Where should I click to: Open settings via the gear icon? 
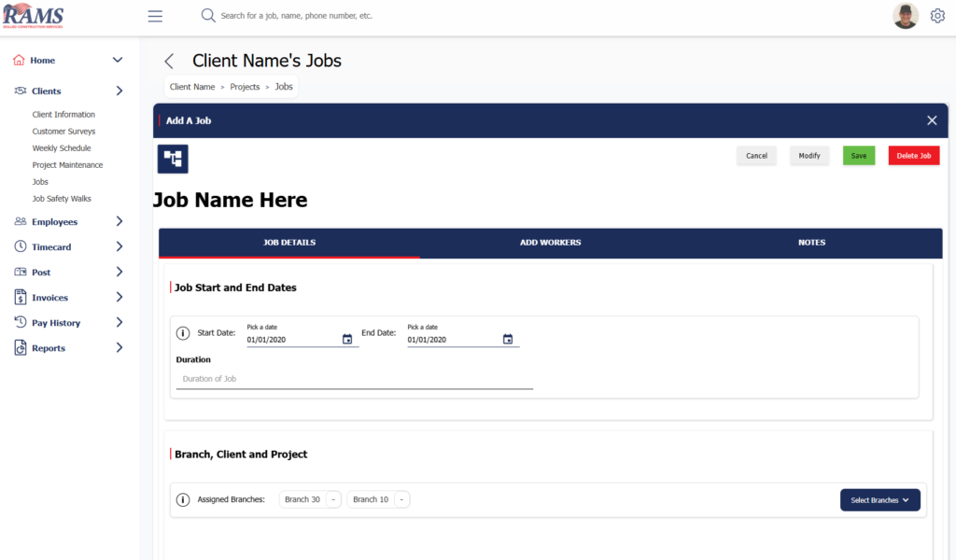click(937, 16)
